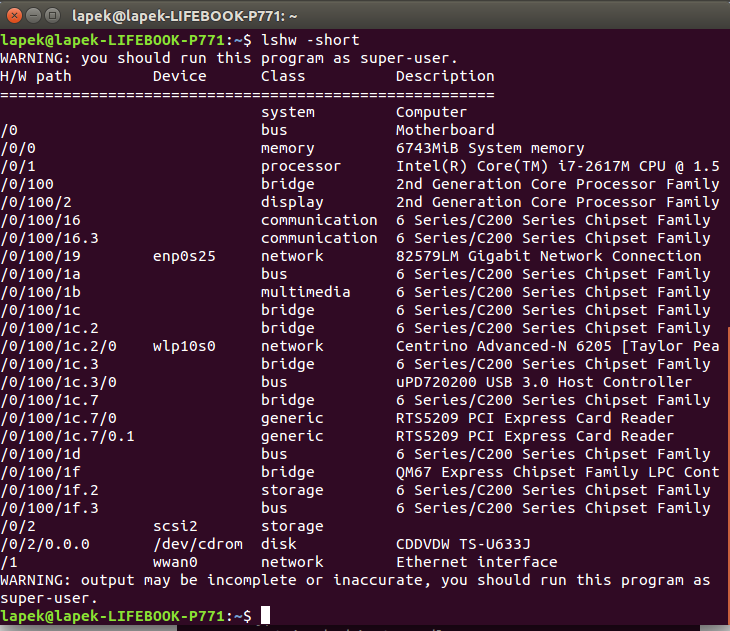
Task: Click the white cursor block at the bottom prompt
Action: [265, 615]
